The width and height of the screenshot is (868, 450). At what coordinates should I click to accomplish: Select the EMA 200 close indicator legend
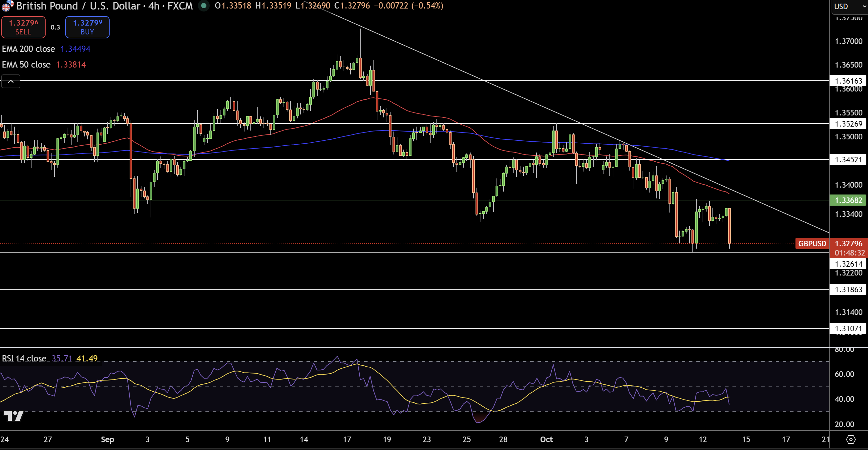tap(29, 49)
